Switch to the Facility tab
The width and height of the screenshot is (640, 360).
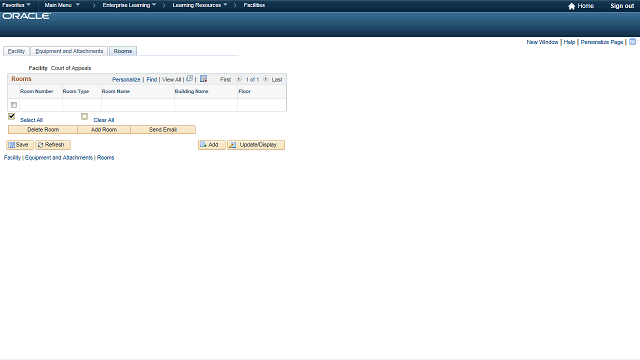16,51
